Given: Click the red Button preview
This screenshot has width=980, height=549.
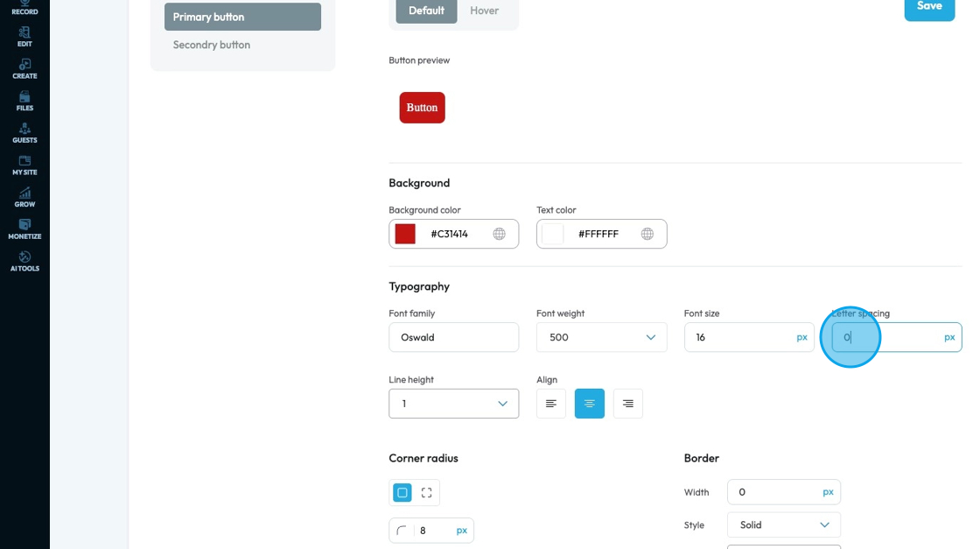Looking at the screenshot, I should click(422, 108).
